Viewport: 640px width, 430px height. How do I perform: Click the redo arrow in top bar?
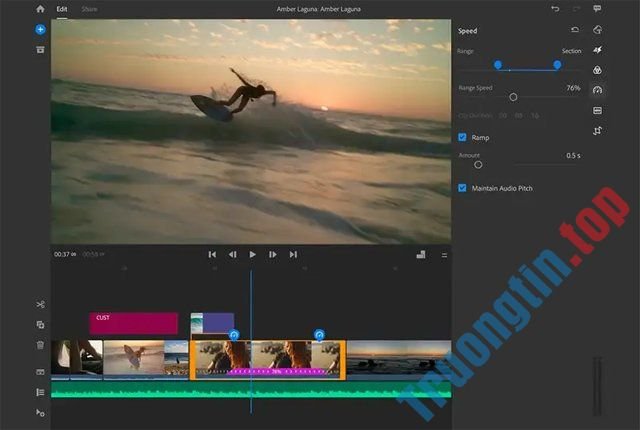coord(576,9)
